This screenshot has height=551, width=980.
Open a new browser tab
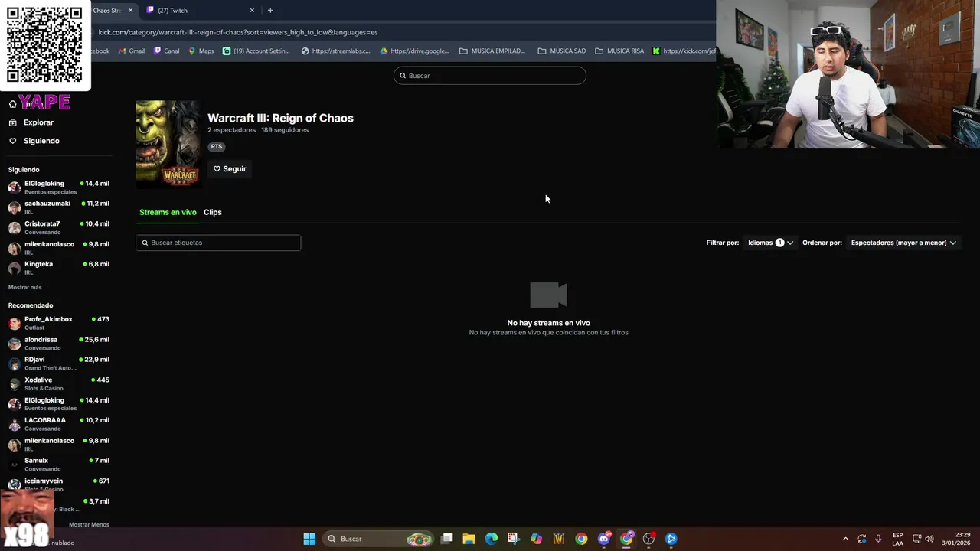coord(270,11)
